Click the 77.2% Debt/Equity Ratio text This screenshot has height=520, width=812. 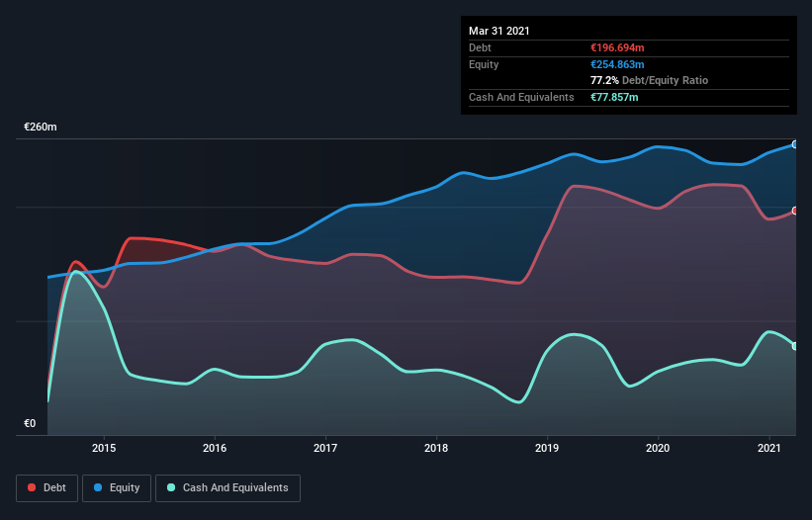click(x=650, y=80)
